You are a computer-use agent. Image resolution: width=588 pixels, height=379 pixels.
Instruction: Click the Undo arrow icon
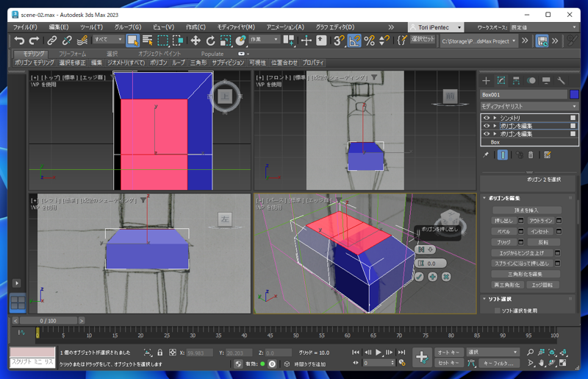(19, 40)
